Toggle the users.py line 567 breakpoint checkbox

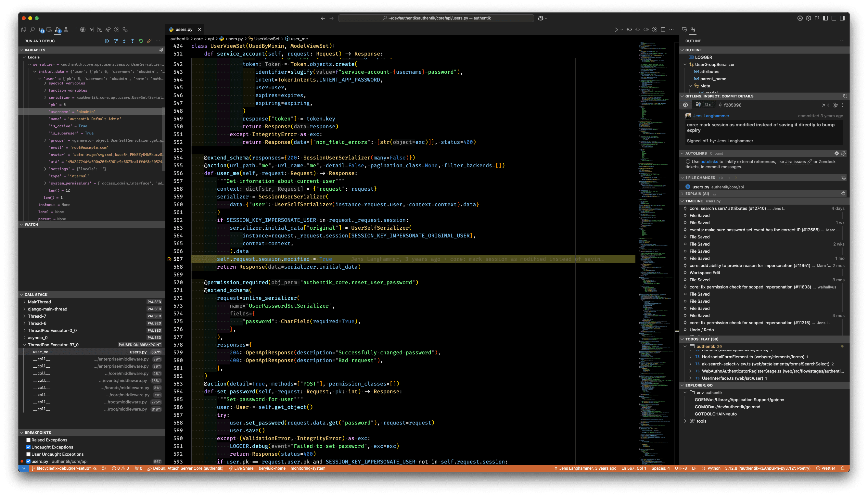point(29,461)
